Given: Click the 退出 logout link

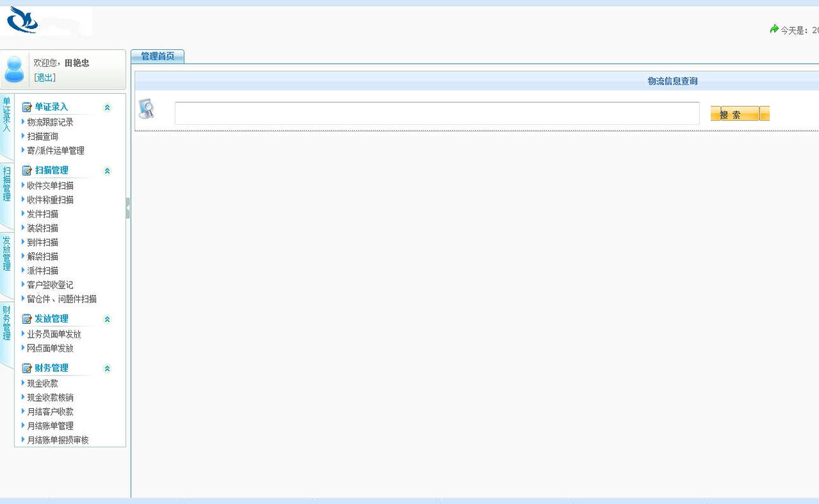Looking at the screenshot, I should (45, 77).
